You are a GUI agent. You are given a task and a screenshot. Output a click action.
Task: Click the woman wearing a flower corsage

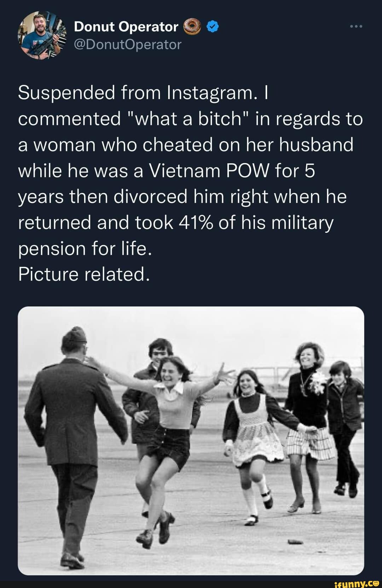308,424
